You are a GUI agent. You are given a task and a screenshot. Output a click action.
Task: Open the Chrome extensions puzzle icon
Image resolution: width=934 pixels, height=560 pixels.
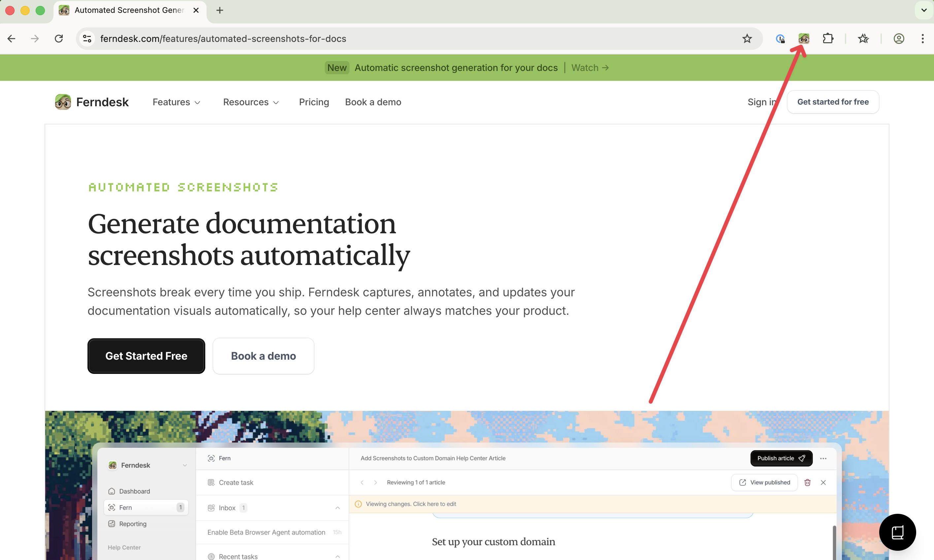[x=828, y=39]
